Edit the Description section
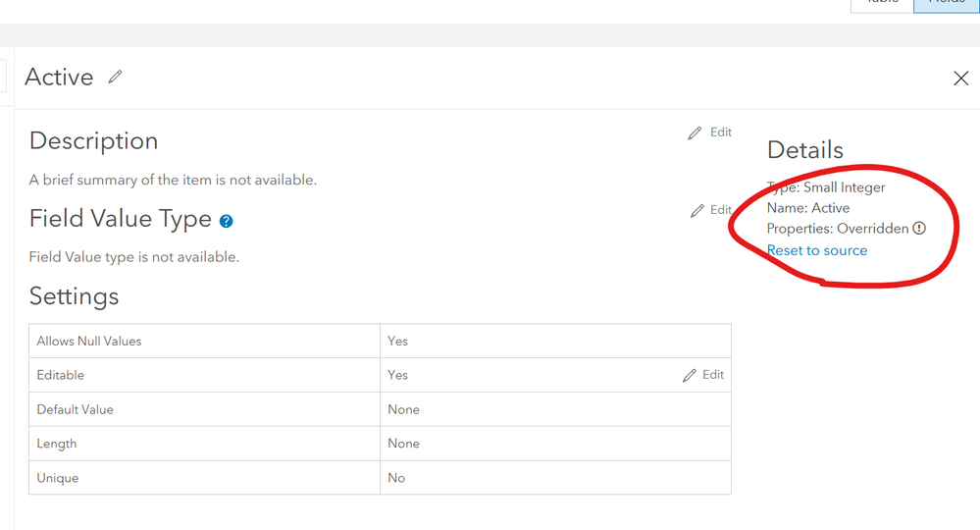 point(710,132)
